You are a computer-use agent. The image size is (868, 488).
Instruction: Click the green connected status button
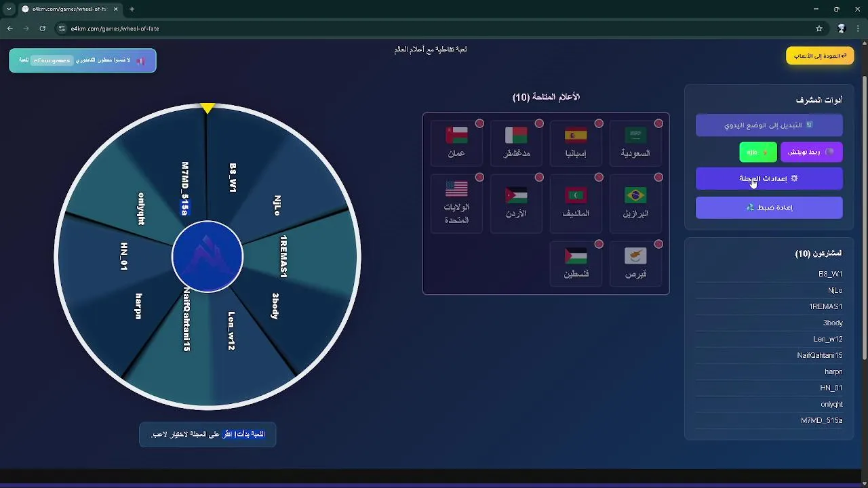tap(758, 152)
